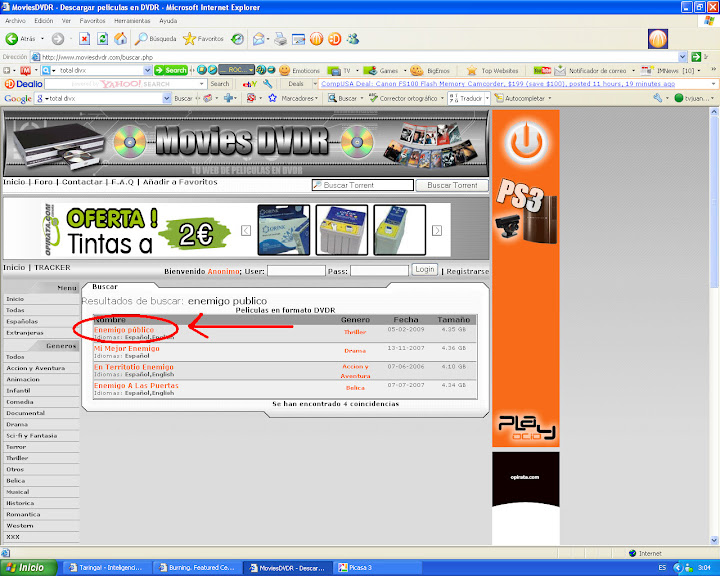Click the User login field
Viewport: 720px width, 576px height.
click(x=296, y=271)
